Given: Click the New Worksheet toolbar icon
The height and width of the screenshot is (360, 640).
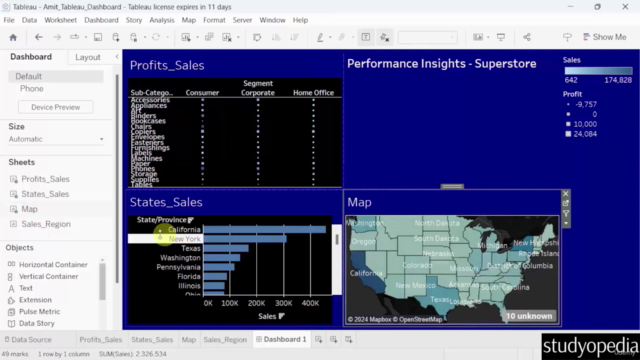Looking at the screenshot, I should tap(186, 37).
